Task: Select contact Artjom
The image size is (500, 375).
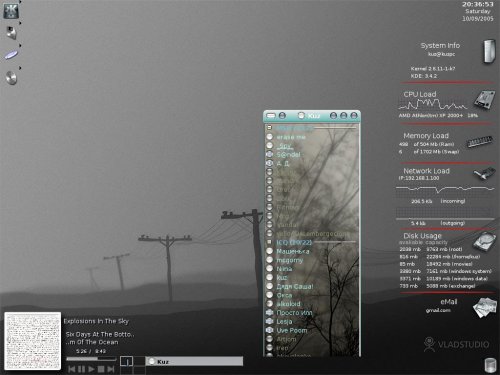Action: (286, 339)
